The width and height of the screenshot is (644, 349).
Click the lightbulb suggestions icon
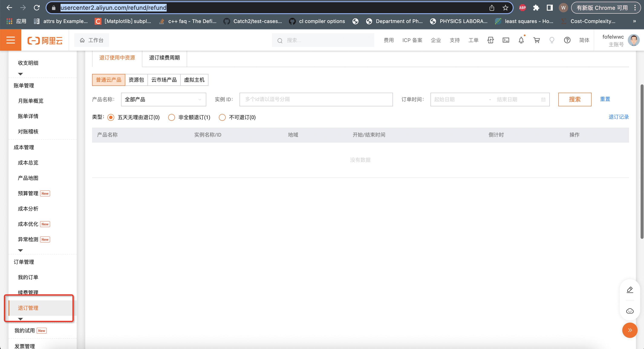tap(552, 40)
